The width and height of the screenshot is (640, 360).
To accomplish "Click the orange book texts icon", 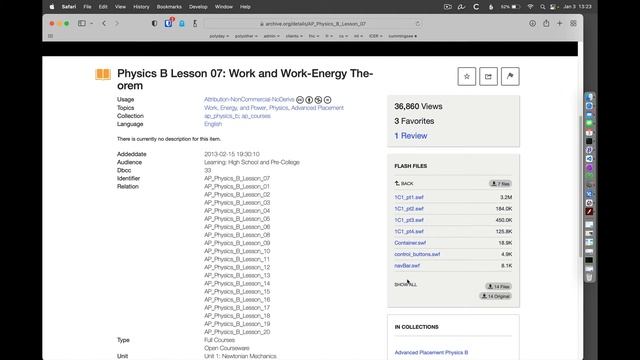I will point(103,74).
